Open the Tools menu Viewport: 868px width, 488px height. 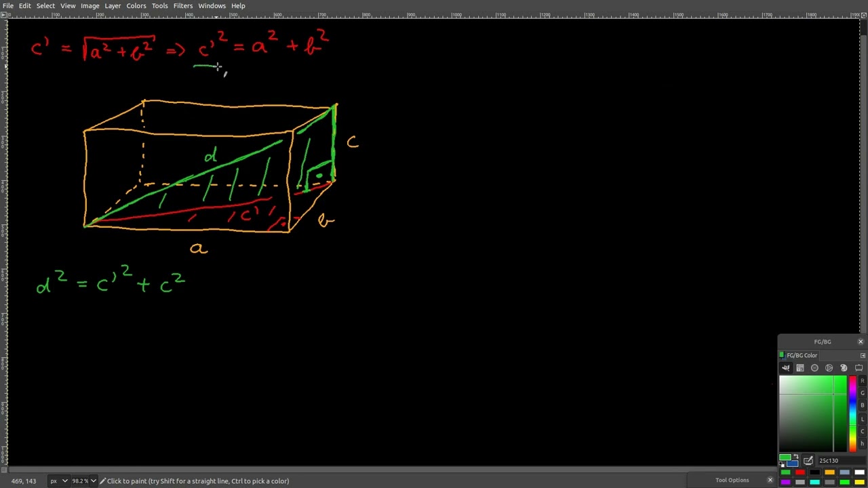point(159,5)
